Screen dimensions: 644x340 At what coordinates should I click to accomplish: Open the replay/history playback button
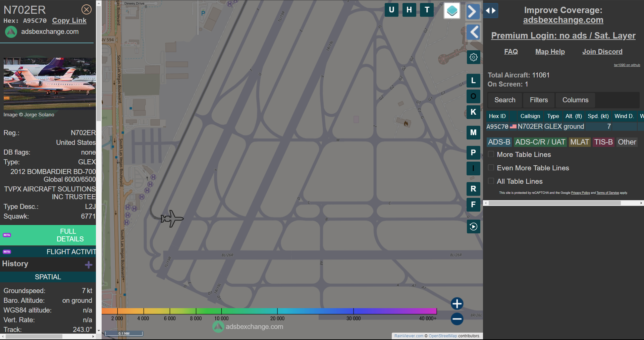(473, 227)
